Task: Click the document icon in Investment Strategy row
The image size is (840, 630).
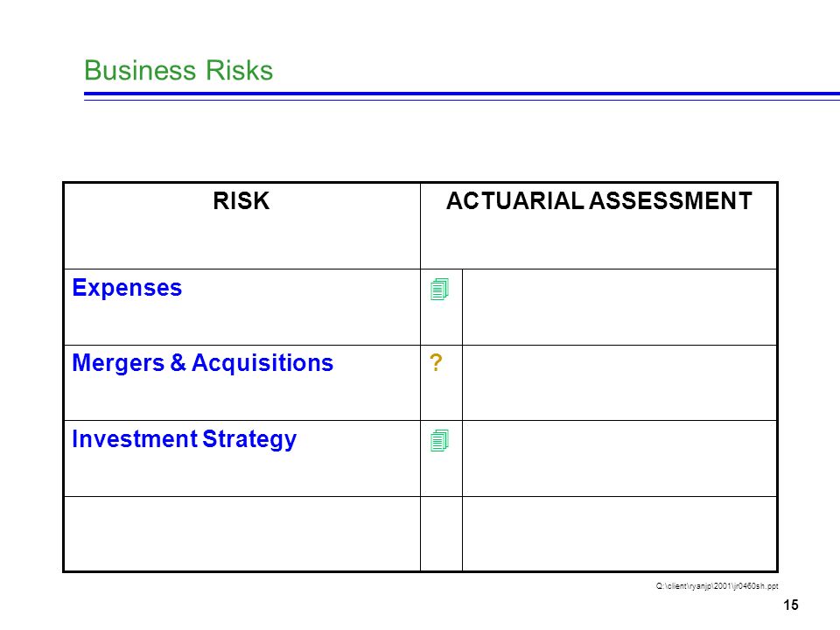Action: coord(439,440)
